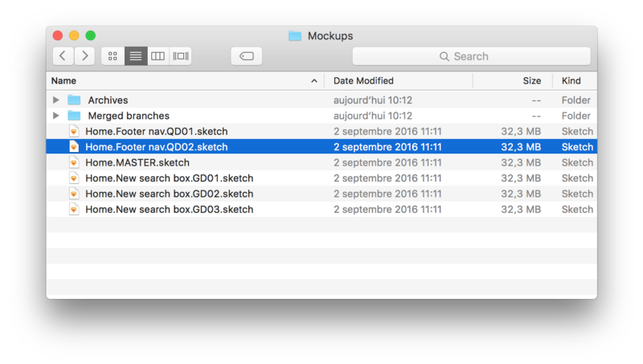Select the Merged branches folder name
643x364 pixels.
(129, 116)
